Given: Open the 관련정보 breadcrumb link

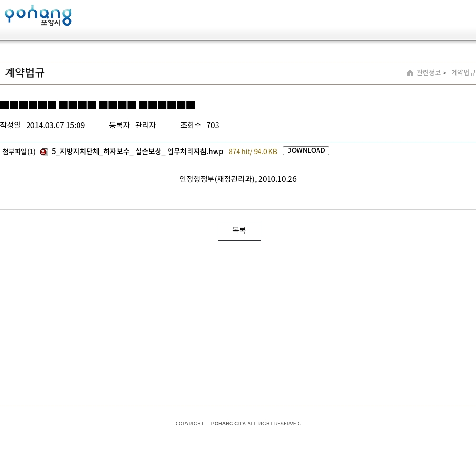Looking at the screenshot, I should (428, 73).
